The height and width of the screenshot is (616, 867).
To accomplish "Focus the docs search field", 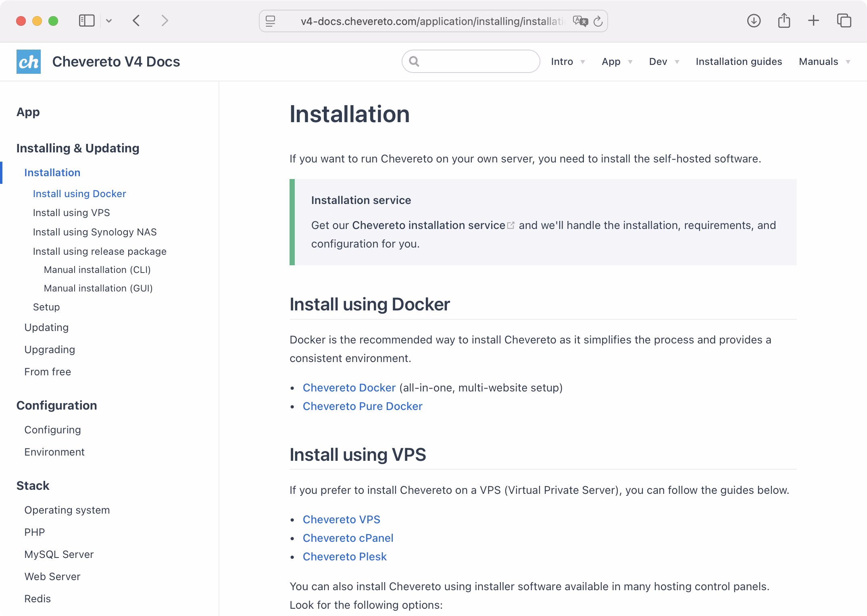I will 471,61.
